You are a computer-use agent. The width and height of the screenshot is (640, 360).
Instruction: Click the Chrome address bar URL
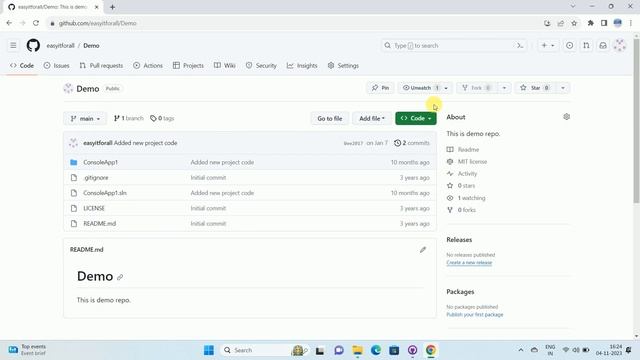tap(97, 23)
